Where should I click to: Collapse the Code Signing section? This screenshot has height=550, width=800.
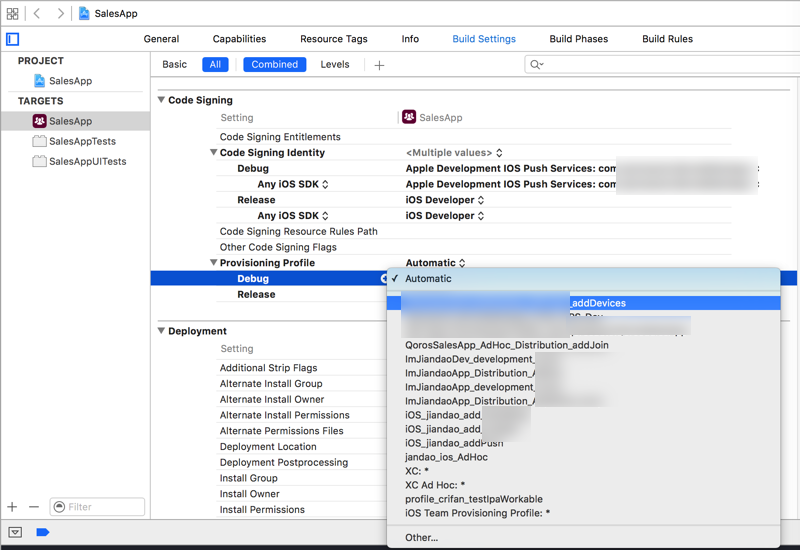[x=161, y=99]
